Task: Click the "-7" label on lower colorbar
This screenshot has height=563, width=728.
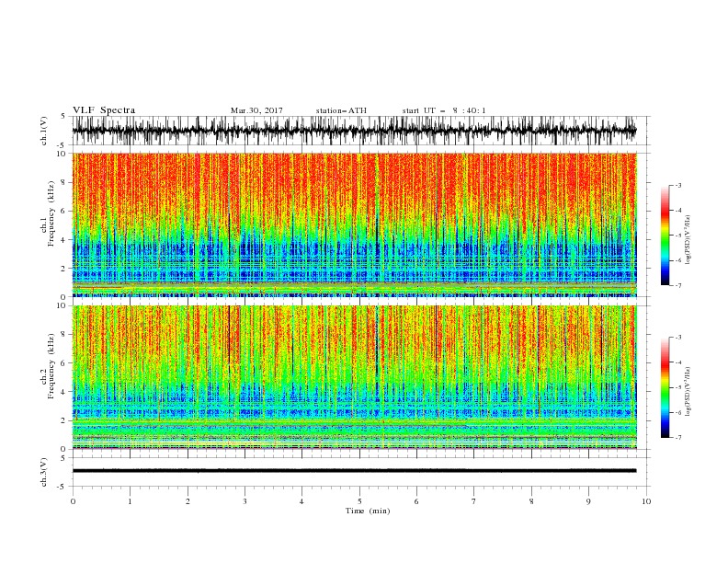Action: coord(677,437)
